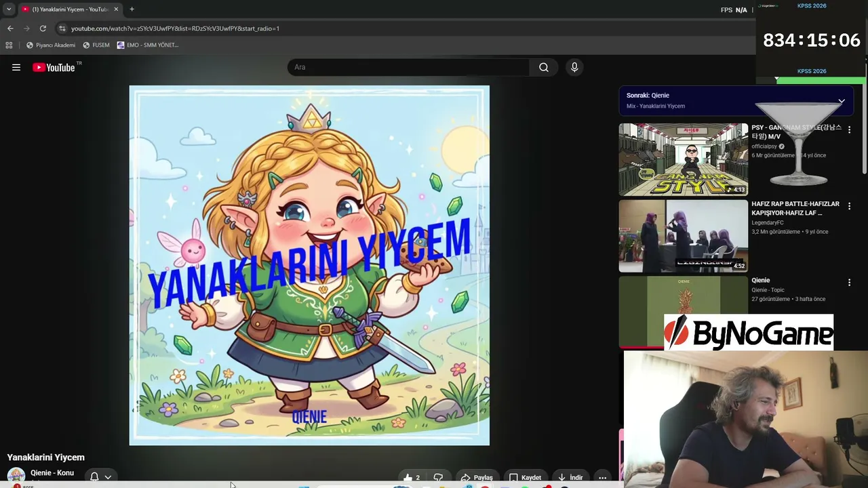Open the EMO - SMM YÖNET bookmark
Viewport: 868px width, 488px height.
(148, 45)
